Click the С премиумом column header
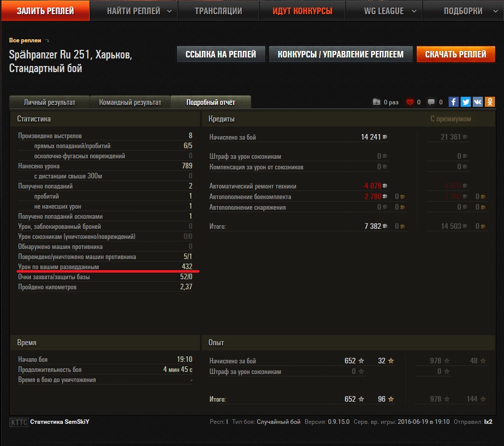Viewport: 504px width, 446px height. point(451,119)
